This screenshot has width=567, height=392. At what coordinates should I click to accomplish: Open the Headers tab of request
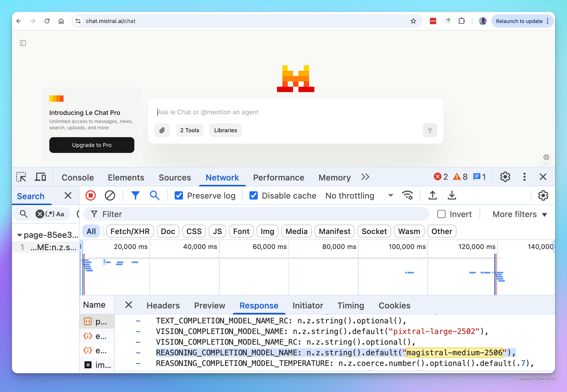click(163, 306)
